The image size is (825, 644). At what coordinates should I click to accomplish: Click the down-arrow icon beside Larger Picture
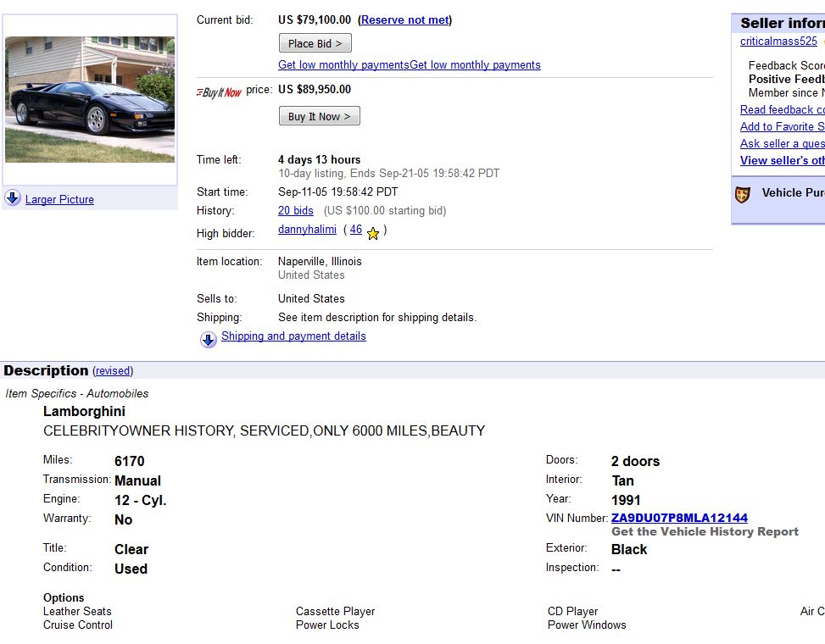[13, 198]
